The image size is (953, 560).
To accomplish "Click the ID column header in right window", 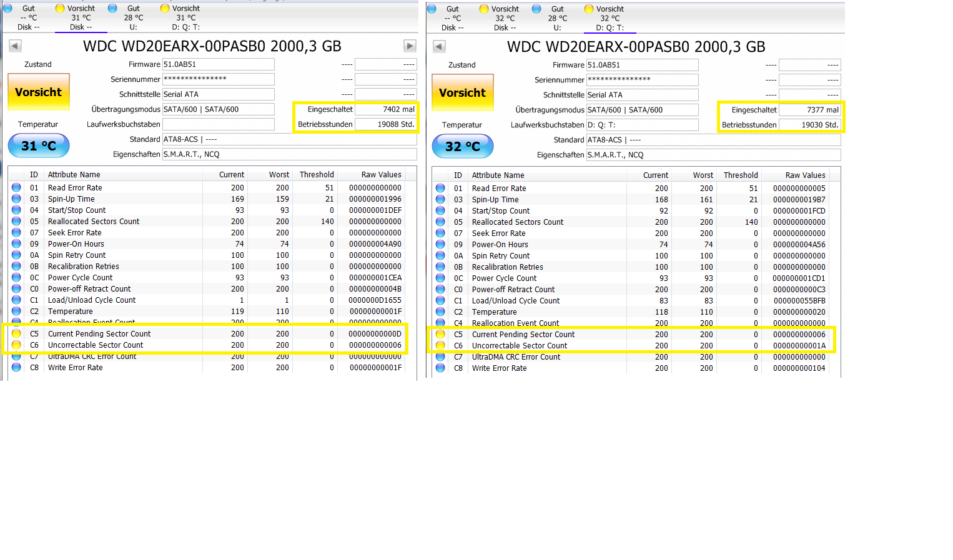I will (458, 175).
